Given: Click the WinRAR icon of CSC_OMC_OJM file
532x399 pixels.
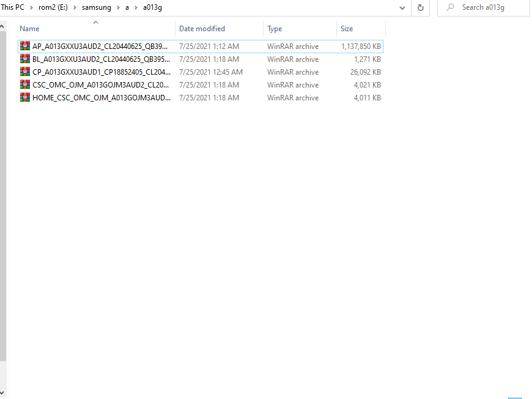Looking at the screenshot, I should coord(25,84).
